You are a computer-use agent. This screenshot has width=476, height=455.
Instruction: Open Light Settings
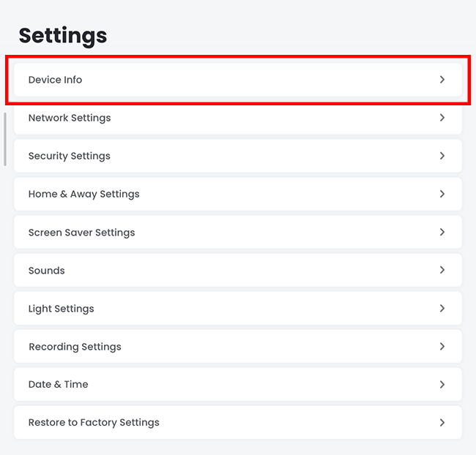point(61,309)
